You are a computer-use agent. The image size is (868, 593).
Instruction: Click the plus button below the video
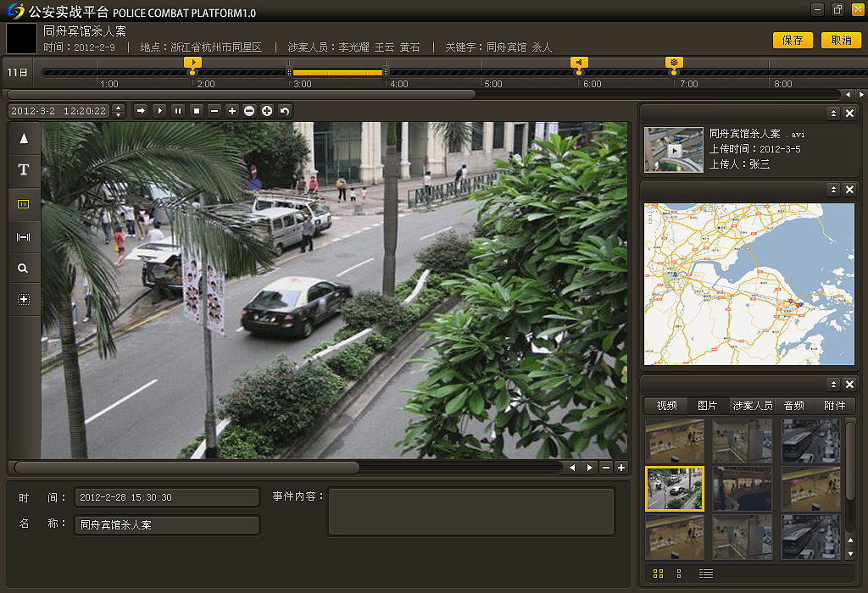pyautogui.click(x=621, y=468)
